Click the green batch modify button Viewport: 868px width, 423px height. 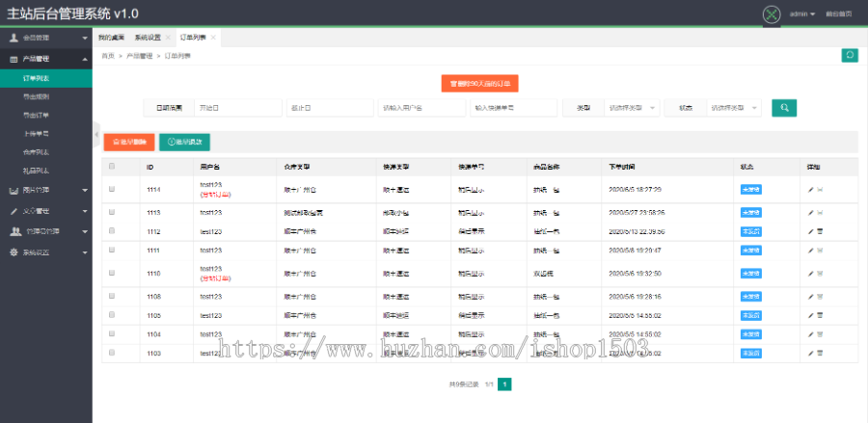184,142
